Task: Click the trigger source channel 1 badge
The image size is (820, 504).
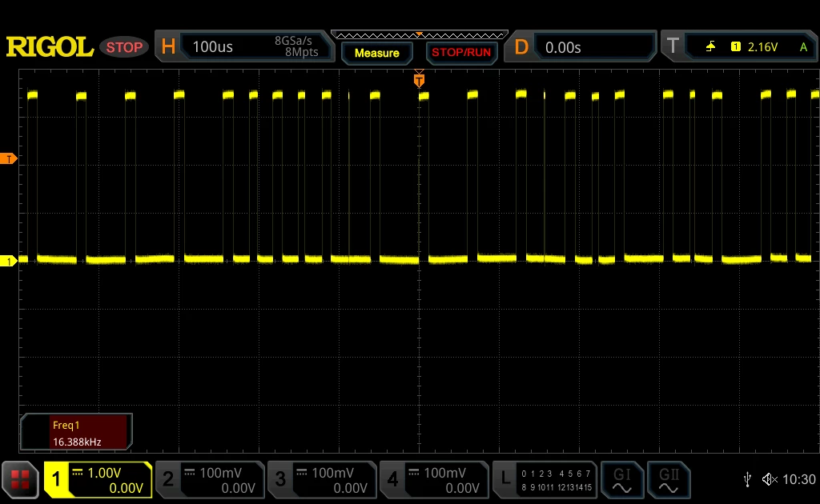Action: 736,47
